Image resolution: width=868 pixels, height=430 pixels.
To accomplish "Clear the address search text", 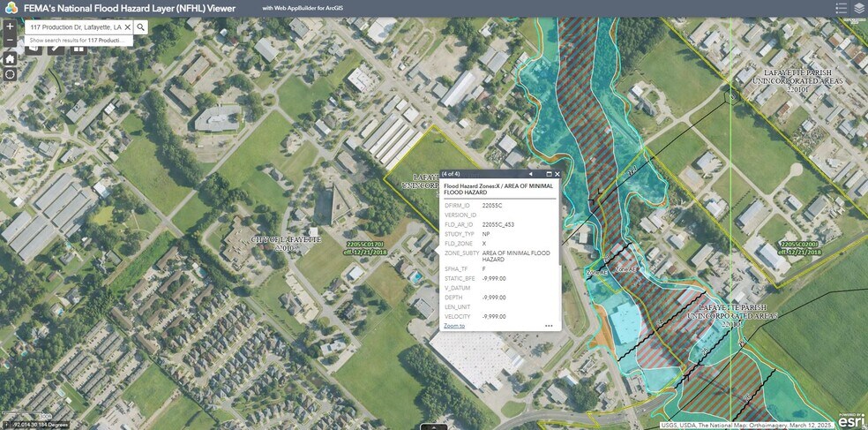I will (127, 27).
